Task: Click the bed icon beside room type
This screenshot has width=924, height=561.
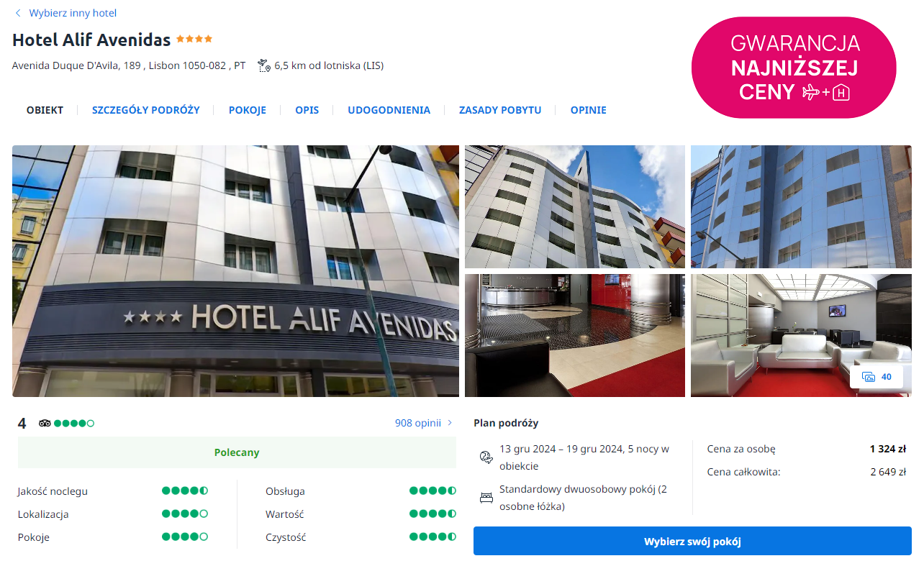Action: (x=486, y=498)
